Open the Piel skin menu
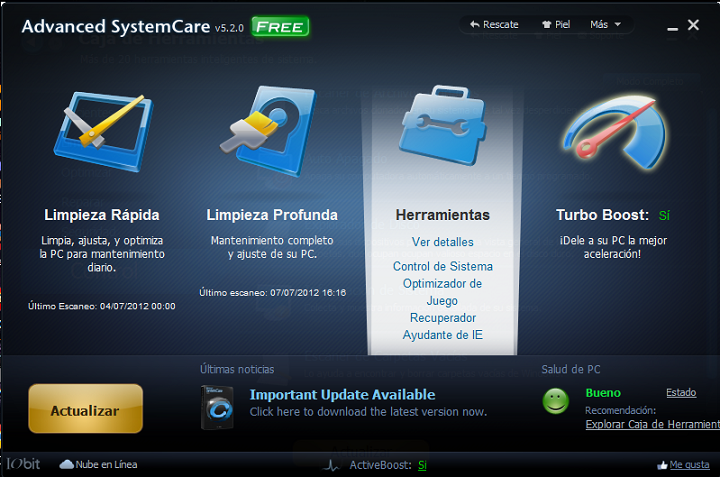The width and height of the screenshot is (720, 477). [555, 24]
